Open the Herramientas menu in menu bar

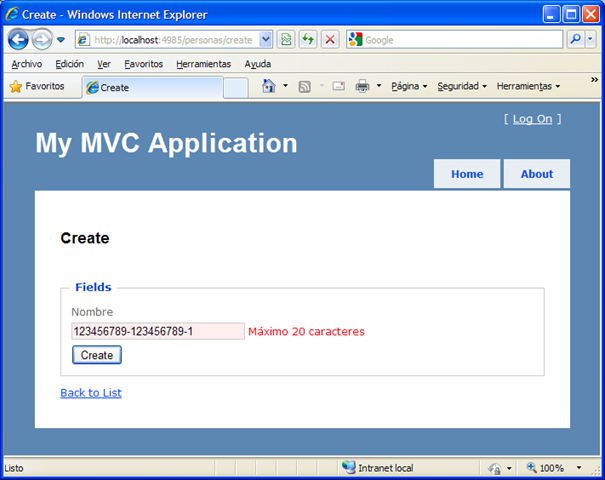[x=203, y=64]
